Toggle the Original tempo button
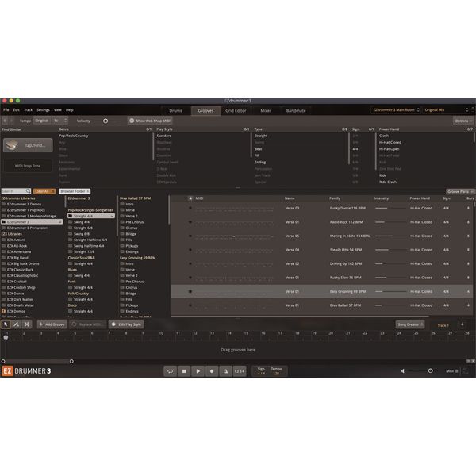Viewport: 476px width, 476px height. 41,121
